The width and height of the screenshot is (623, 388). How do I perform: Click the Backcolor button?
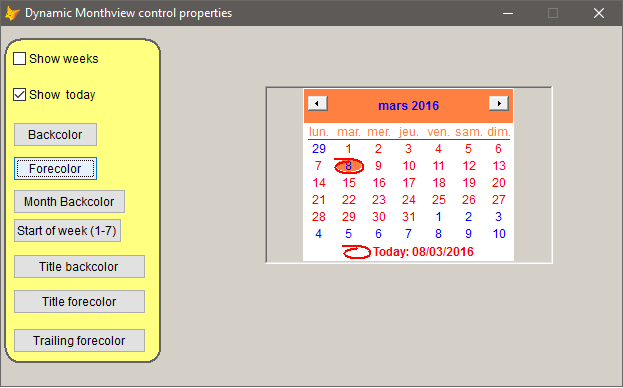[55, 135]
